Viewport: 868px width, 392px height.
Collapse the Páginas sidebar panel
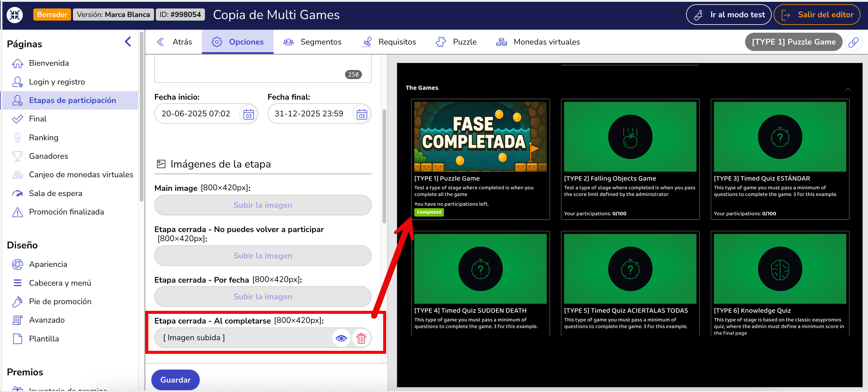[x=128, y=42]
